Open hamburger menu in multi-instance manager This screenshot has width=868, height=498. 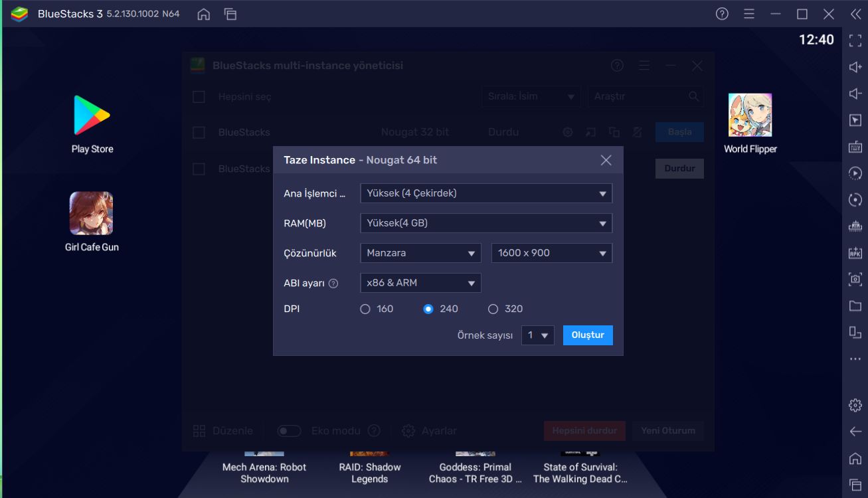point(644,65)
